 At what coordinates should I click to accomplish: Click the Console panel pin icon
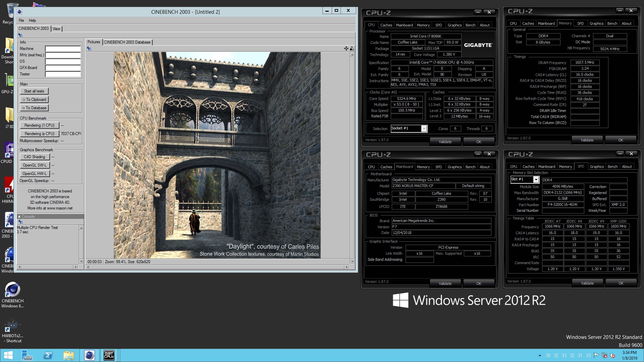(20, 222)
